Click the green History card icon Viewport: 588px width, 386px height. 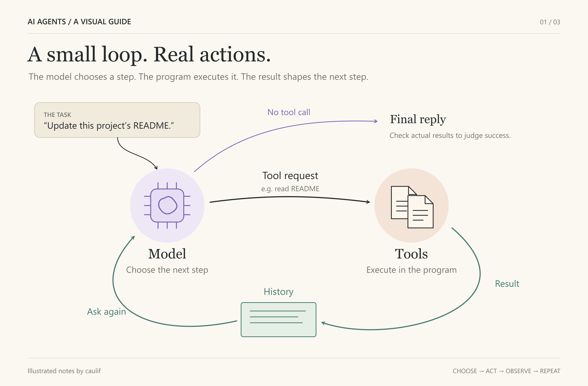(x=278, y=319)
